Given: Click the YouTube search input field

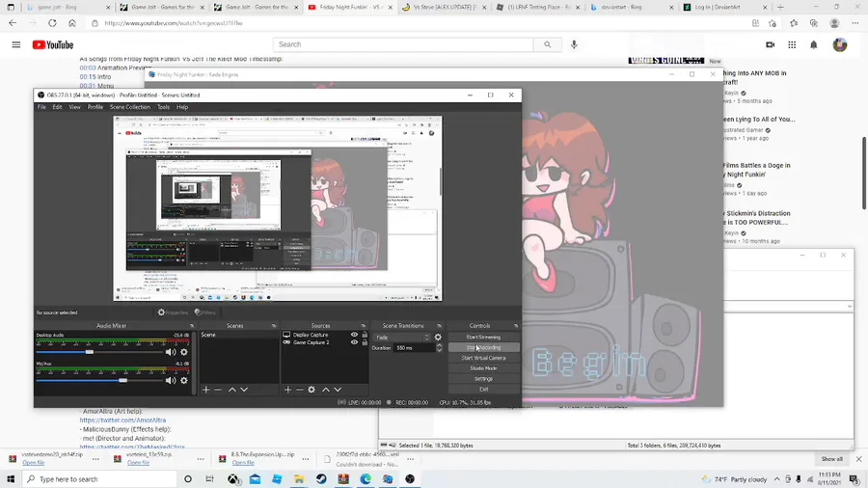Looking at the screenshot, I should (403, 44).
